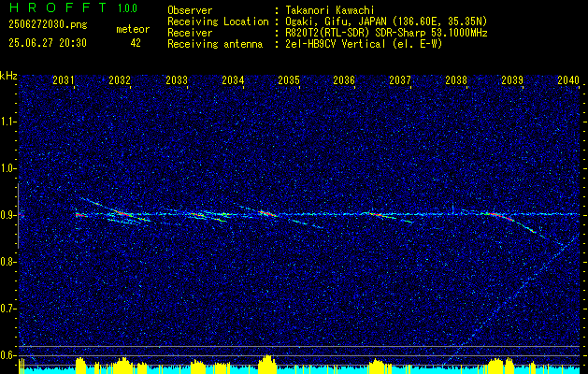Click the Receiving antenna field label
This screenshot has width=588, height=374.
point(215,44)
